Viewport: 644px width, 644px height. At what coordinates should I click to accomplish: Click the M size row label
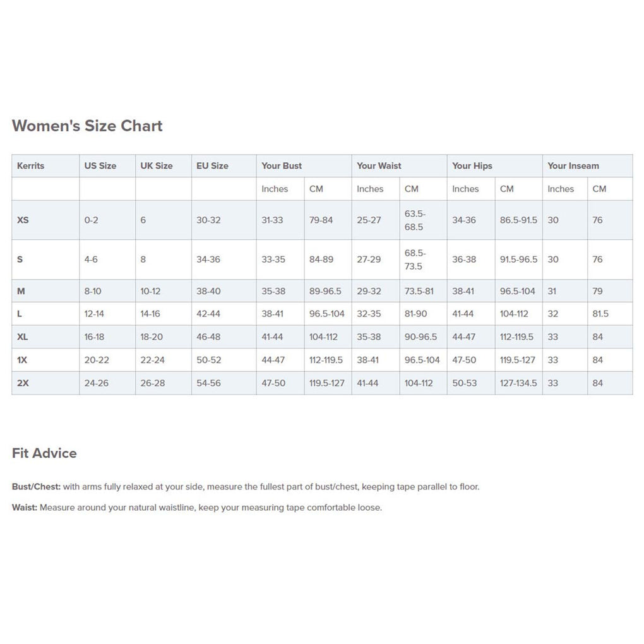[x=21, y=291]
